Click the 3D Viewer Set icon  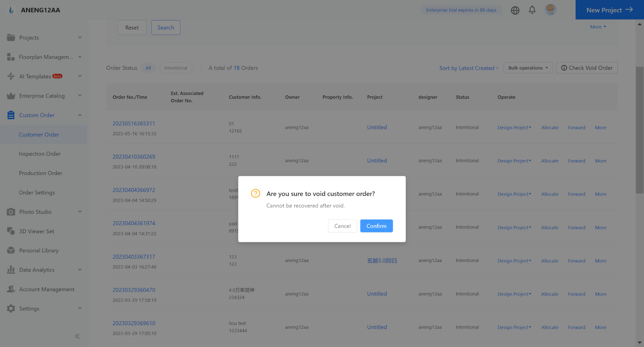coord(11,231)
